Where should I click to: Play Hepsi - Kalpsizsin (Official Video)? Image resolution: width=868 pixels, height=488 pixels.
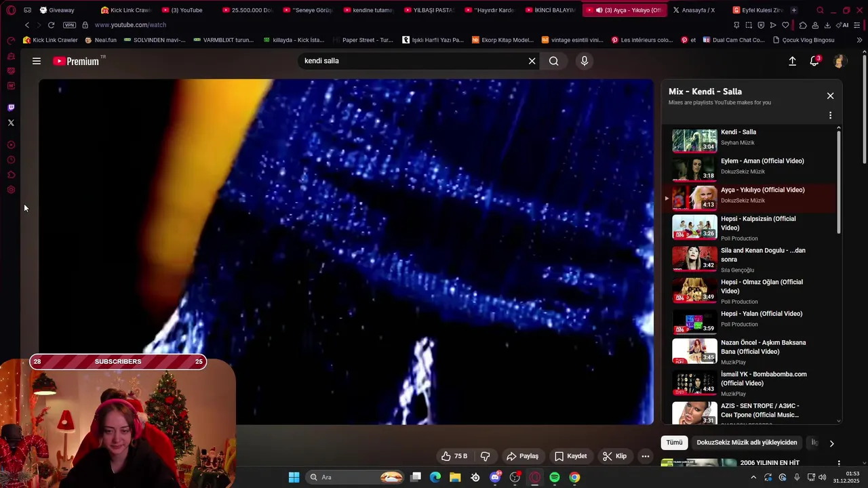click(x=749, y=228)
